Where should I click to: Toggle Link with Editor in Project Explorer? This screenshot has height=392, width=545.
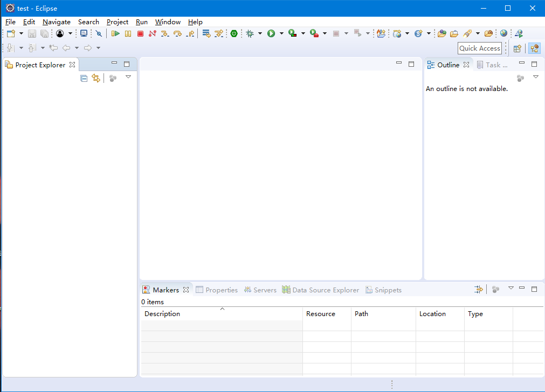click(96, 78)
